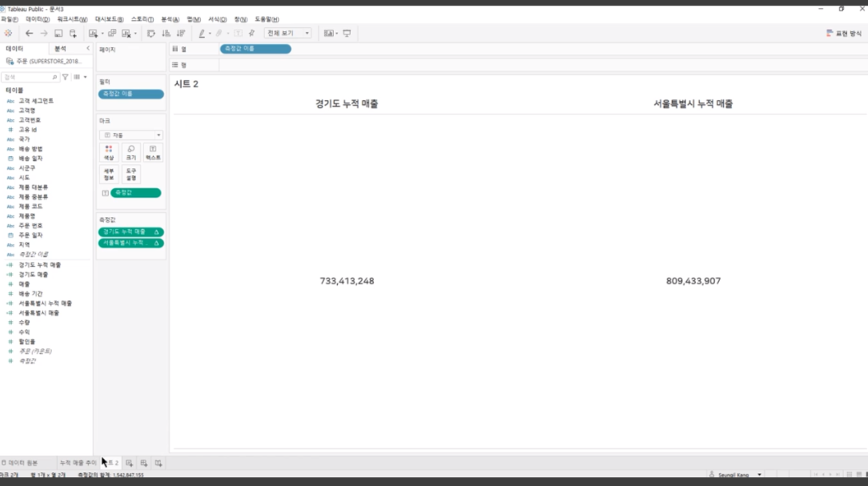
Task: Select the 할인율 field
Action: (26, 342)
